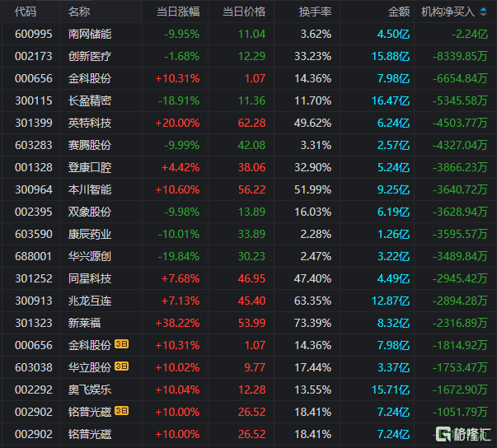The width and height of the screenshot is (497, 448).
Task: Click the 机构净买入 column header text
Action: click(448, 12)
